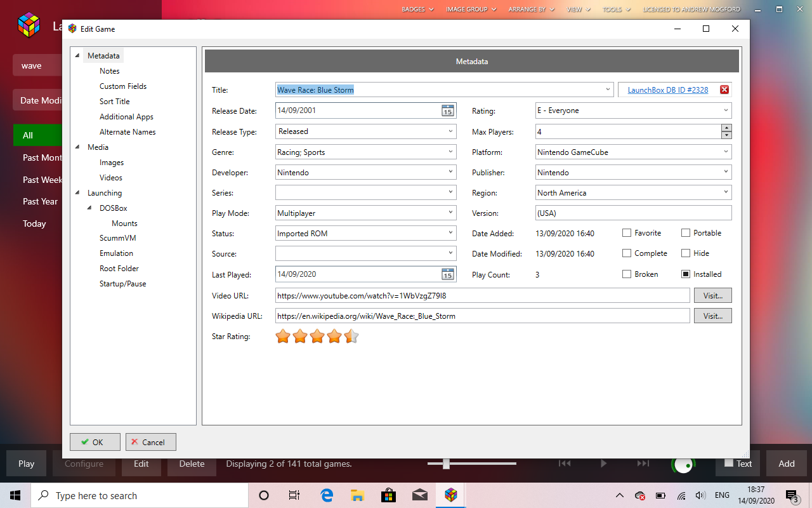Image resolution: width=812 pixels, height=508 pixels.
Task: Set star rating to first star
Action: point(283,337)
